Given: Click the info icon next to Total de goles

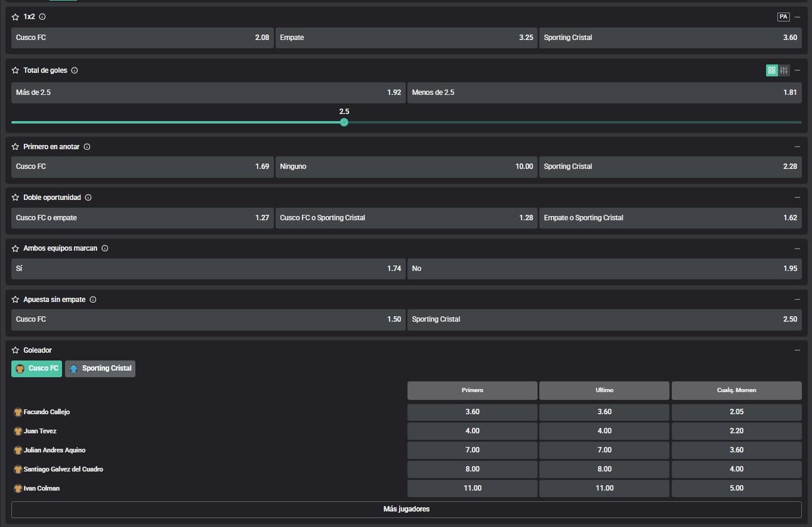Looking at the screenshot, I should pyautogui.click(x=75, y=70).
